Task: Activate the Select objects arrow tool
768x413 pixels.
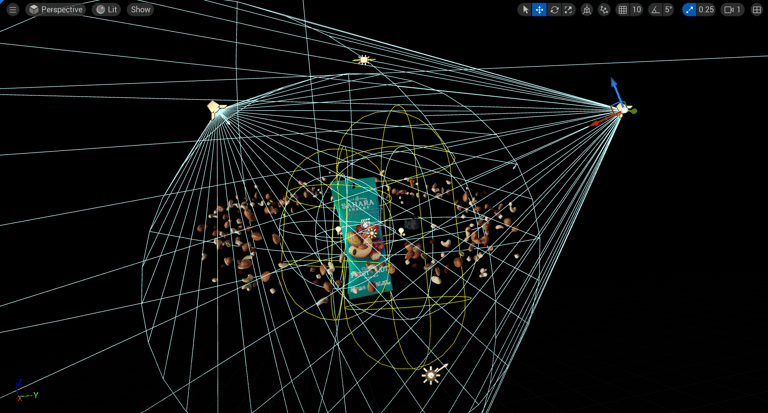Action: 525,9
